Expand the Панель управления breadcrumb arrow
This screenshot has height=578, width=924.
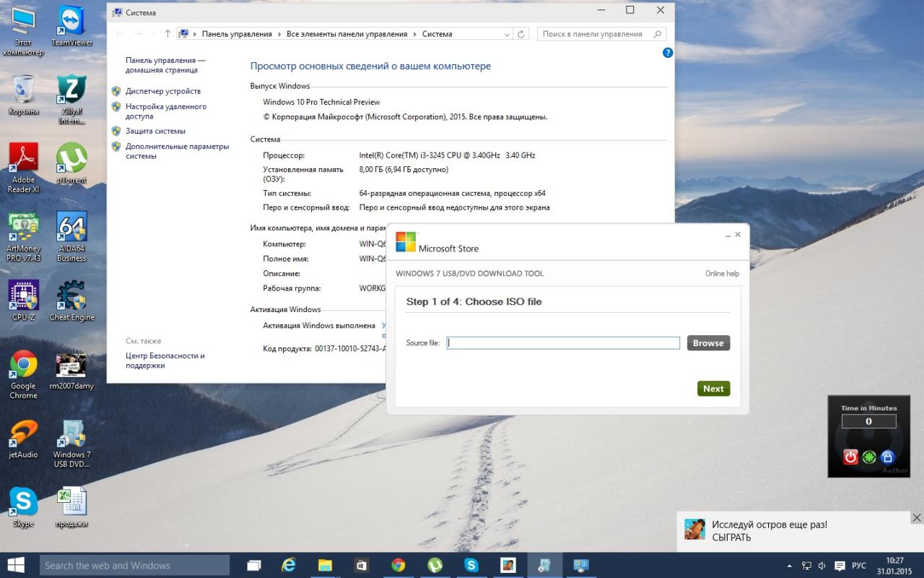(279, 34)
